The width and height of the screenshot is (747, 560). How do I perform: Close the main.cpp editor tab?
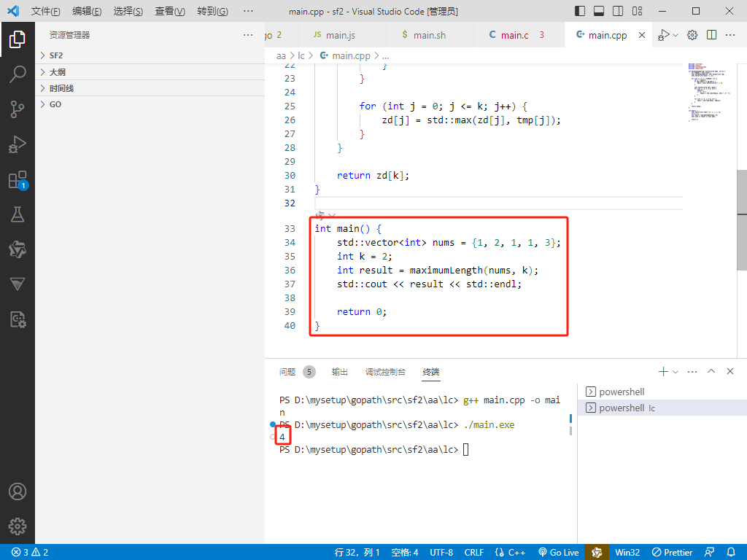[x=642, y=35]
